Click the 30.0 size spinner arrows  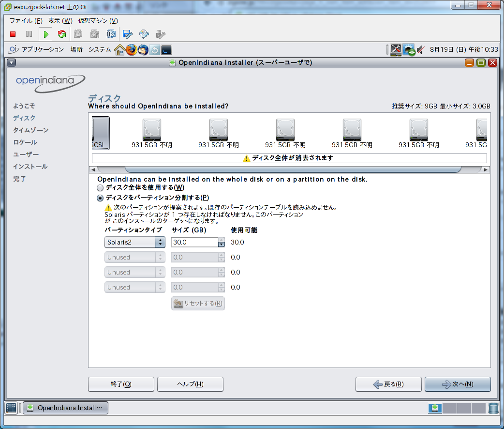coord(221,242)
